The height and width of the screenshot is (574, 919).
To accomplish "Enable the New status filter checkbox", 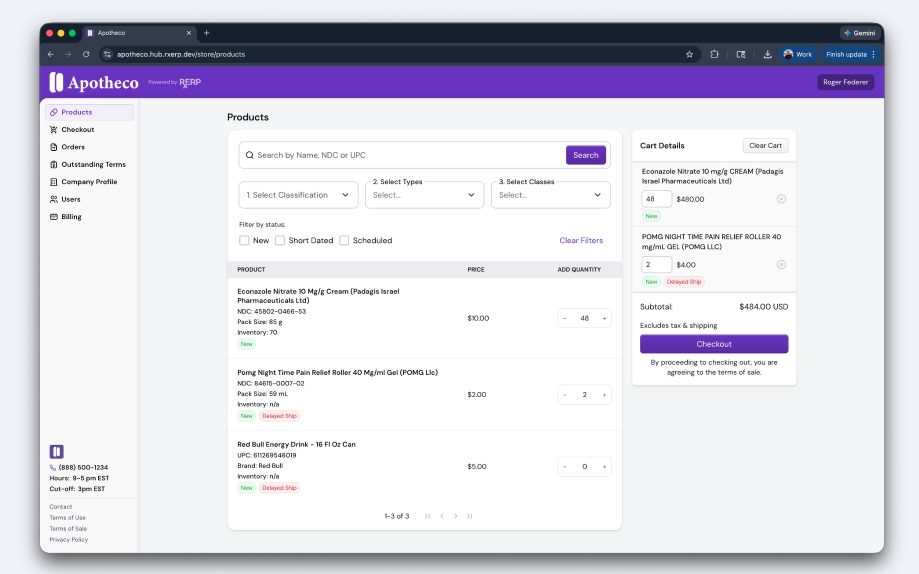I will [x=245, y=240].
